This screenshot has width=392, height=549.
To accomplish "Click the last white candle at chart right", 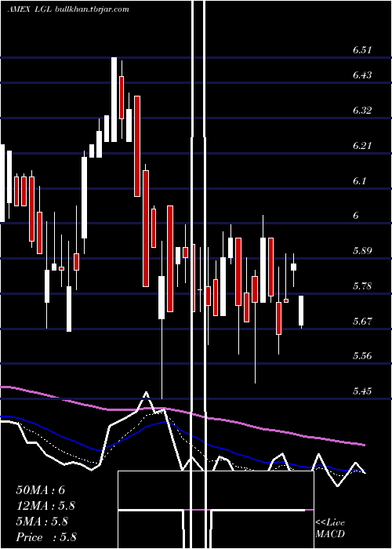I will [x=301, y=311].
